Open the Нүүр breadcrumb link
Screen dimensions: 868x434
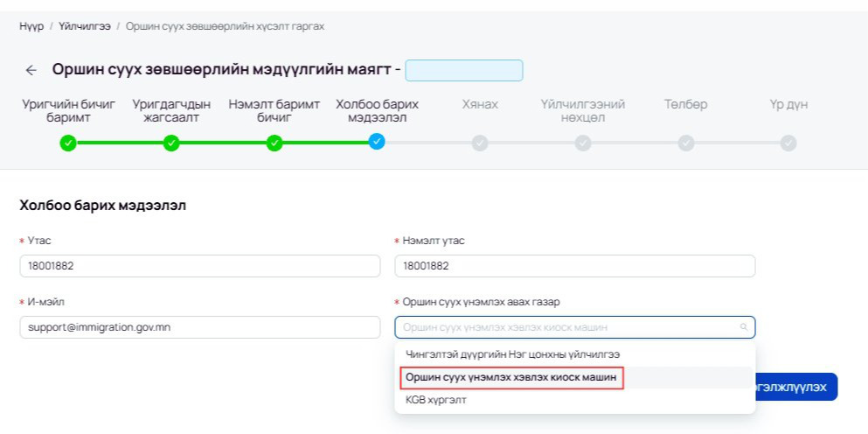tap(31, 26)
